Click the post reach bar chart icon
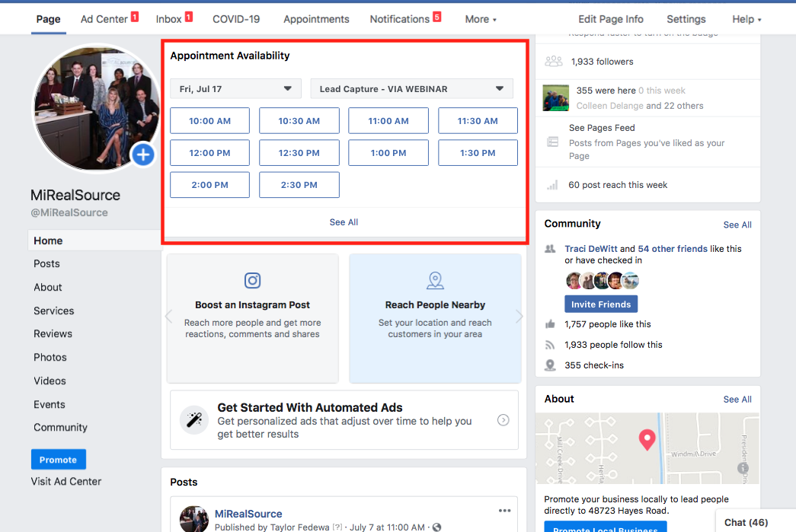Screen dimensions: 796x532 pos(552,185)
